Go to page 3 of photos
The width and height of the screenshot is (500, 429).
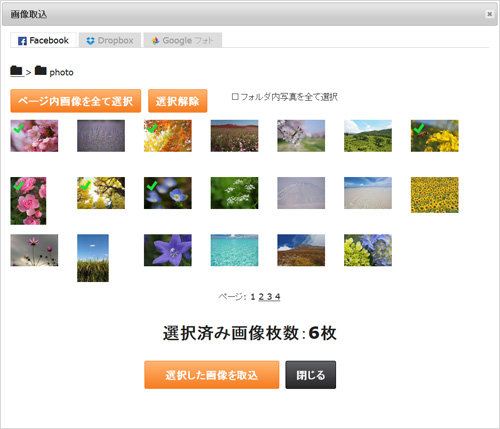[269, 297]
